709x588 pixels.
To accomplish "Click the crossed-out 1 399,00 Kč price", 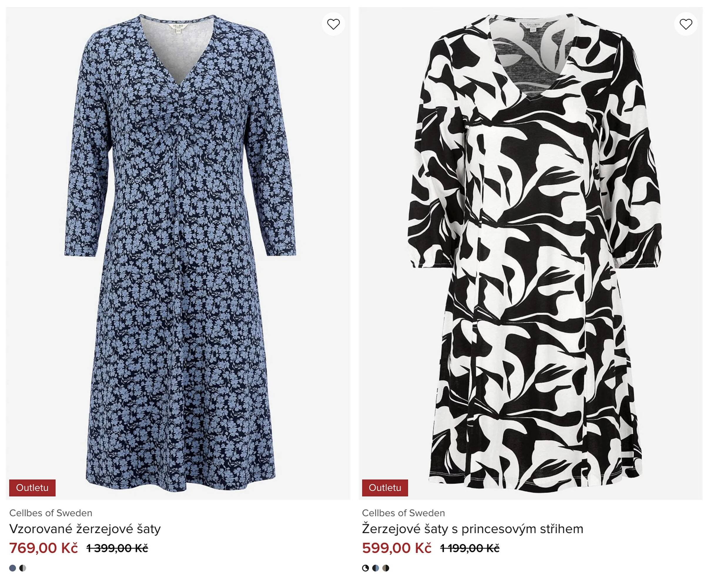I will pos(117,548).
